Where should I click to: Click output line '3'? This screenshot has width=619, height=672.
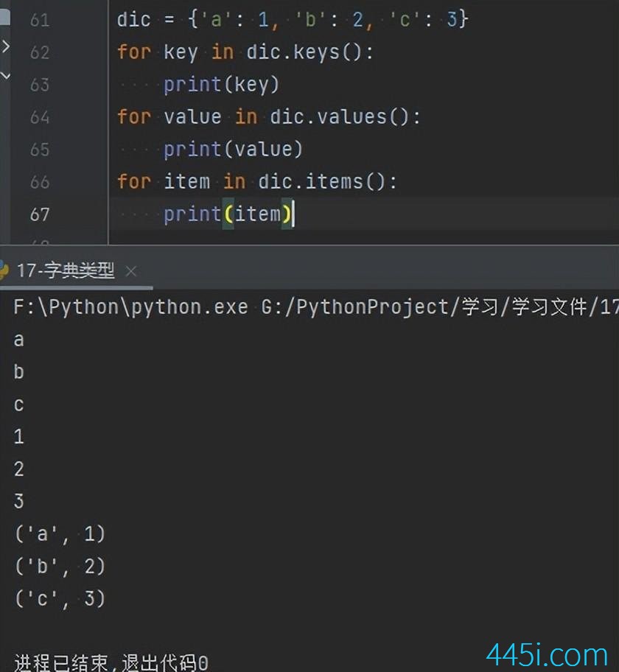tap(18, 501)
